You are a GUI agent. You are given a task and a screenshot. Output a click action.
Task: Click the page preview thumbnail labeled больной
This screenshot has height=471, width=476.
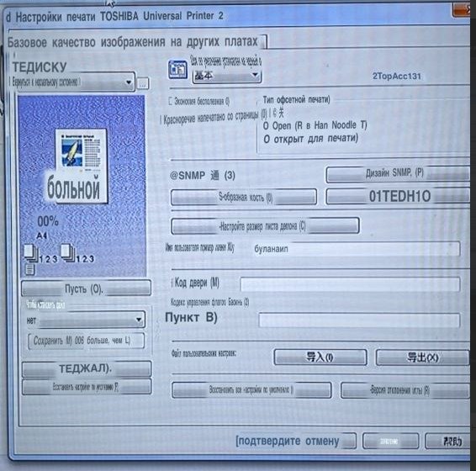click(82, 166)
